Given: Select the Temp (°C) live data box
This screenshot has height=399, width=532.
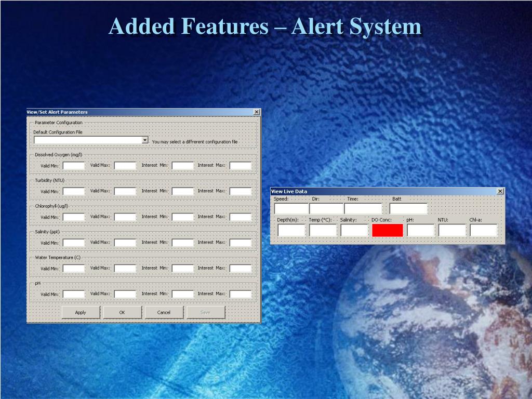Looking at the screenshot, I should [323, 230].
